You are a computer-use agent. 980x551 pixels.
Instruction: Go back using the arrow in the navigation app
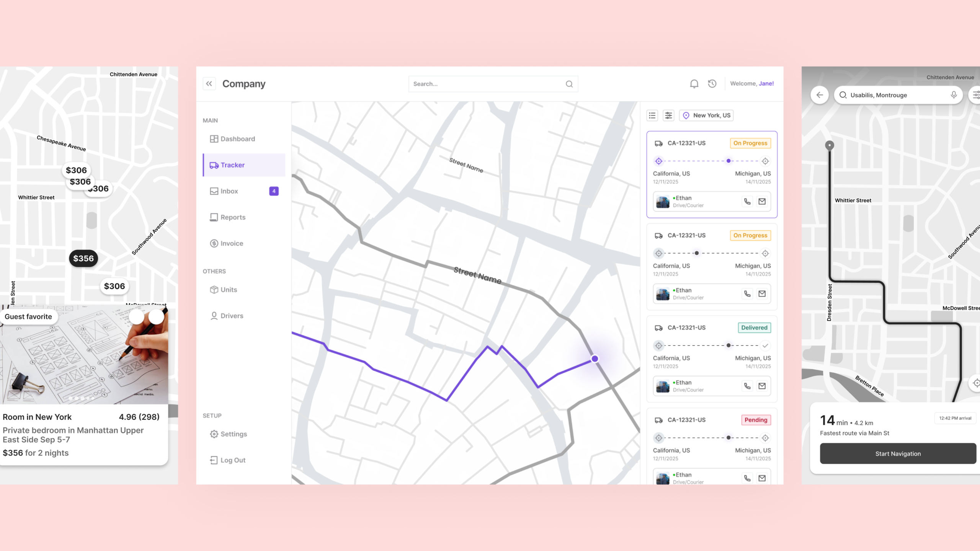820,95
